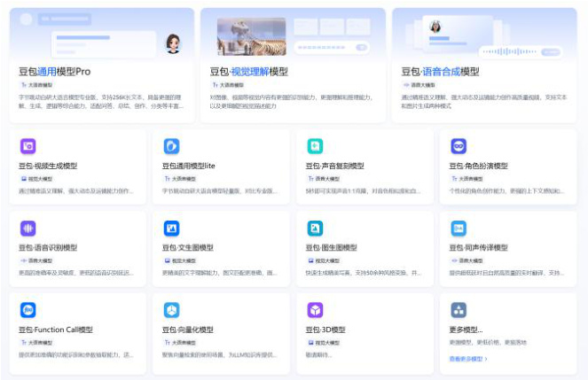Click the 豆包·角色扮演模型 mask icon
This screenshot has width=588, height=380.
[x=459, y=146]
